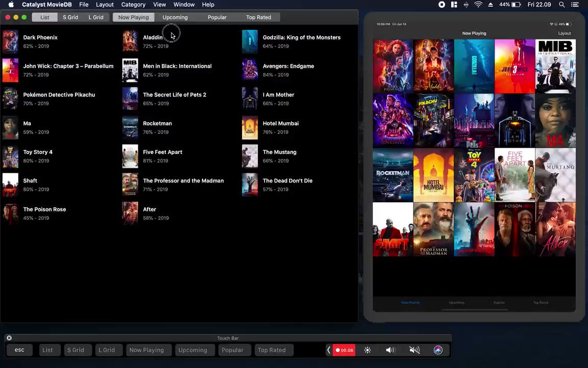The image size is (588, 368).
Task: Open Spotlight search in menu bar
Action: 561,5
